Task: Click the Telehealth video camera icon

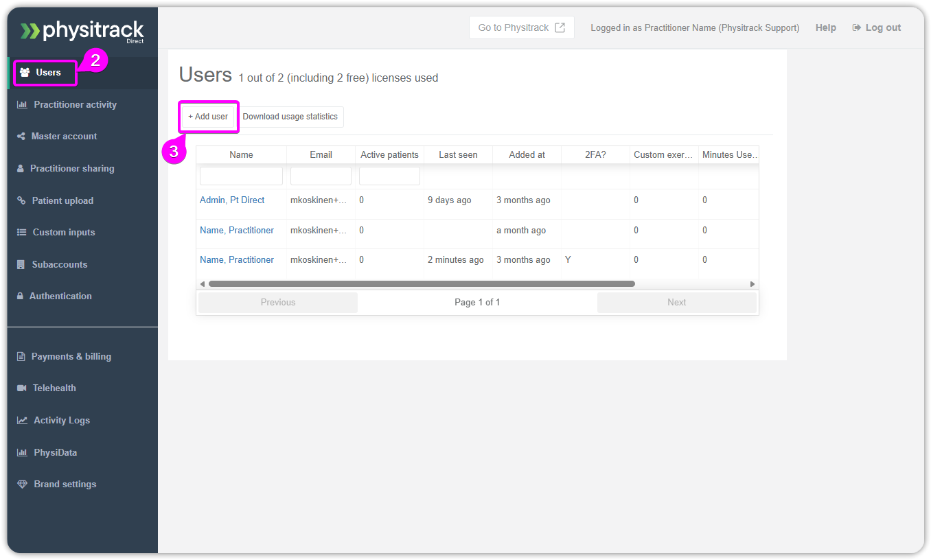Action: click(x=22, y=388)
